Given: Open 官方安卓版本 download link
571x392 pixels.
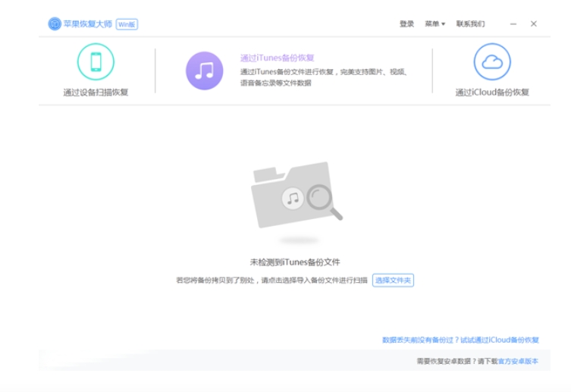Looking at the screenshot, I should point(518,361).
